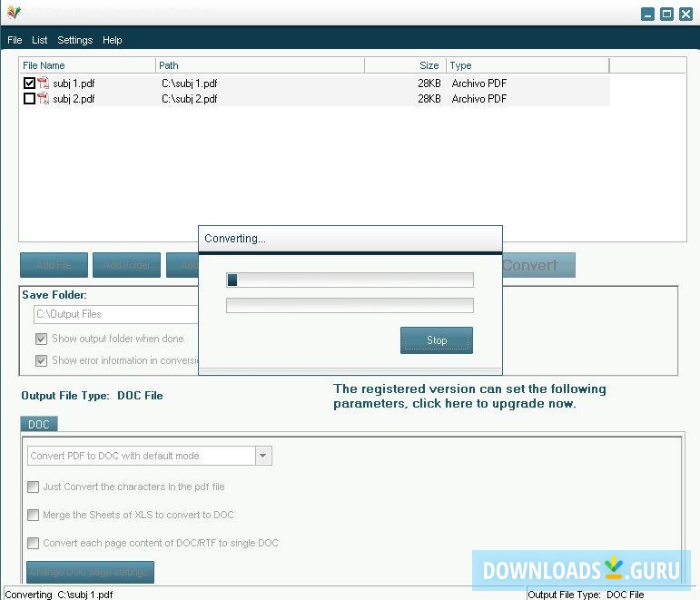This screenshot has height=600, width=700.
Task: Enable Merge the Sheets of XLS to convert to DOC
Action: (33, 515)
